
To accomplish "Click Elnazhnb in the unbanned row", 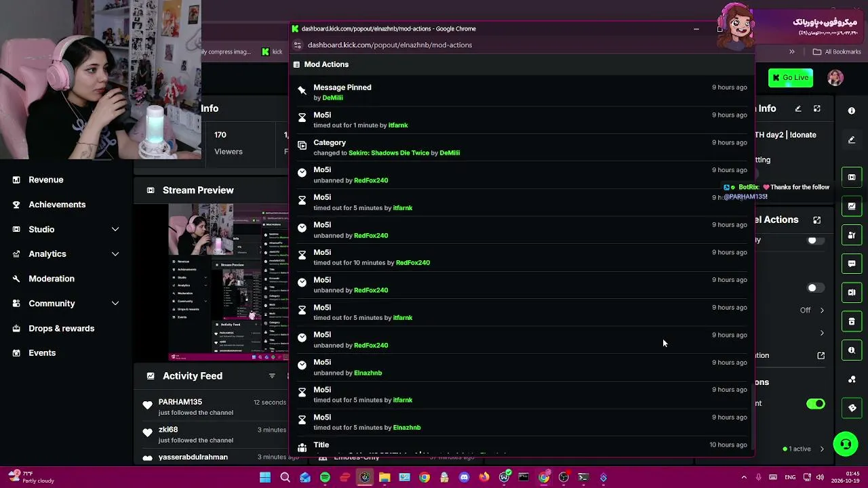I will coord(368,373).
